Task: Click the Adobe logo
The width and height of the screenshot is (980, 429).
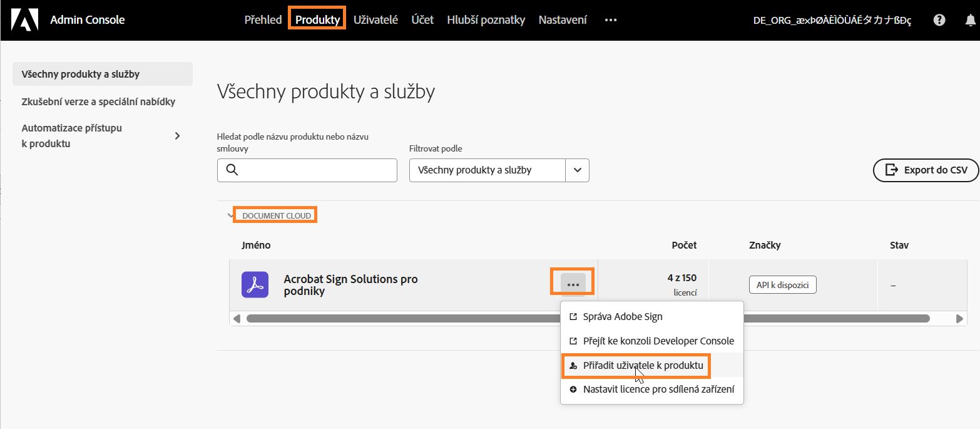Action: pos(25,19)
